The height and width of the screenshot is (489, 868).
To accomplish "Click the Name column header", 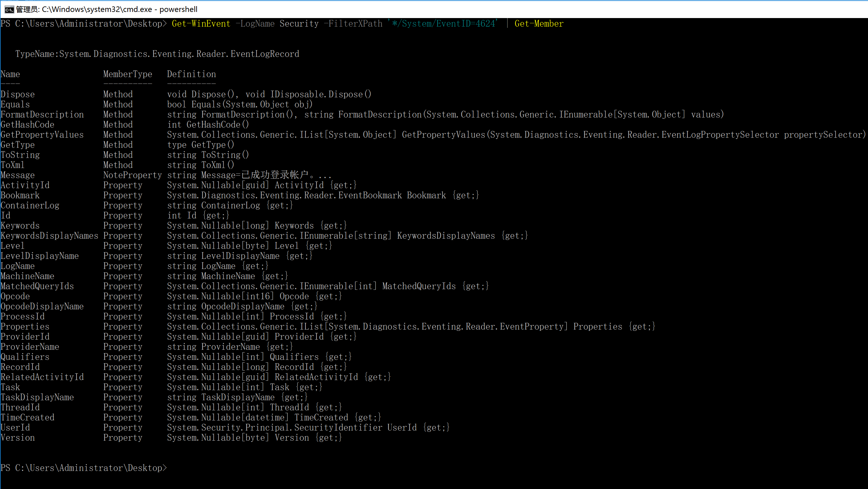I will (x=10, y=74).
